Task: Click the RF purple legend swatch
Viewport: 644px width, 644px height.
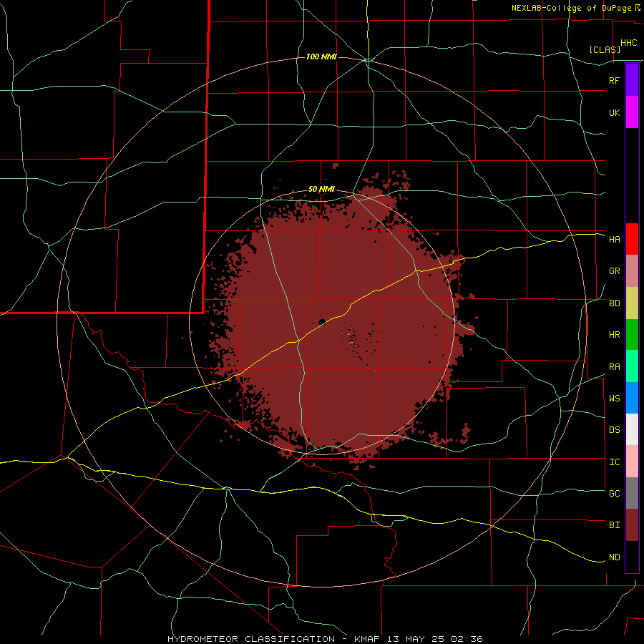Action: [632, 80]
